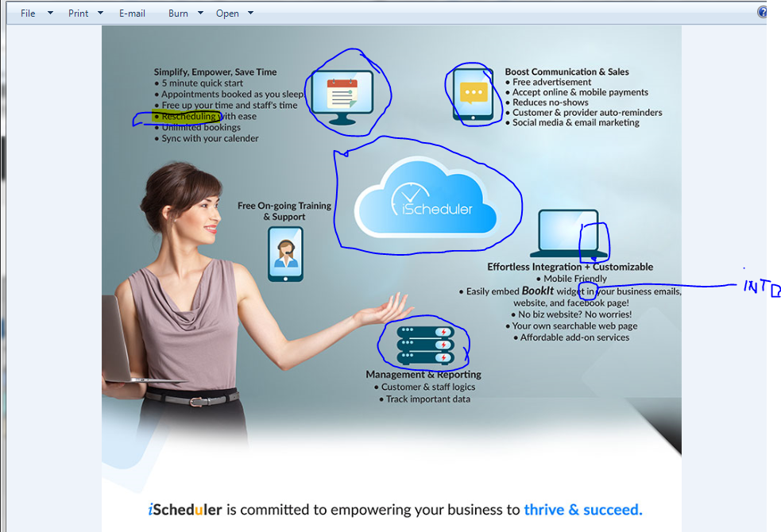Click 'website, and facebook page!' line

(570, 303)
